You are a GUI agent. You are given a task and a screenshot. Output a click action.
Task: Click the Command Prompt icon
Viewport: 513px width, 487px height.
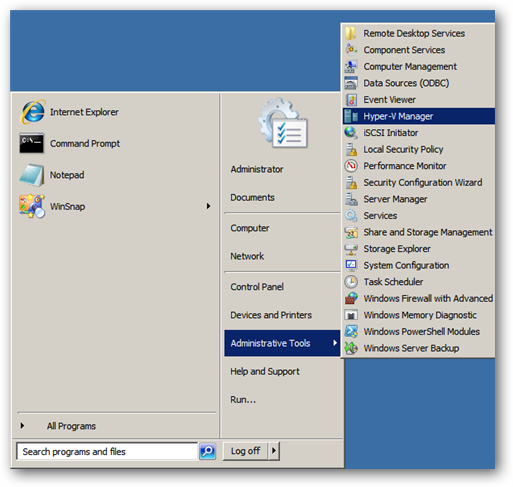[32, 143]
